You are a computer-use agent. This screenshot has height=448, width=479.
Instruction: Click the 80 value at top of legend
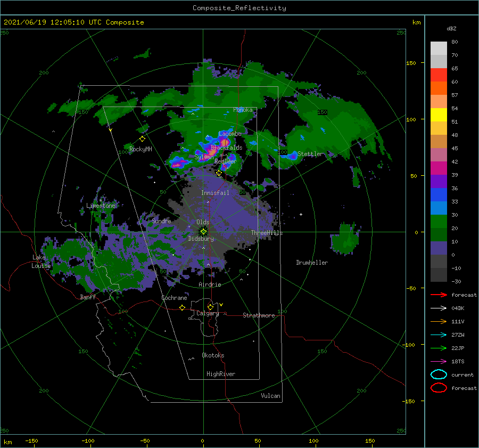pos(455,42)
